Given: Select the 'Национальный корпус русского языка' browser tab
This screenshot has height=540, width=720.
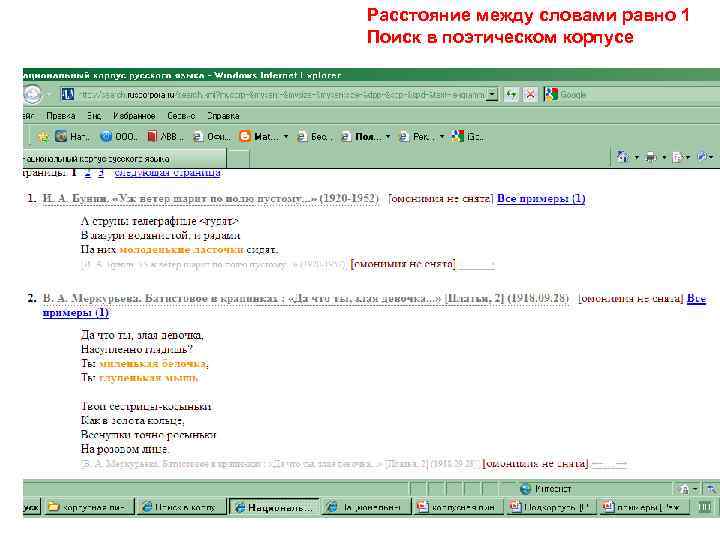Looking at the screenshot, I should (124, 159).
